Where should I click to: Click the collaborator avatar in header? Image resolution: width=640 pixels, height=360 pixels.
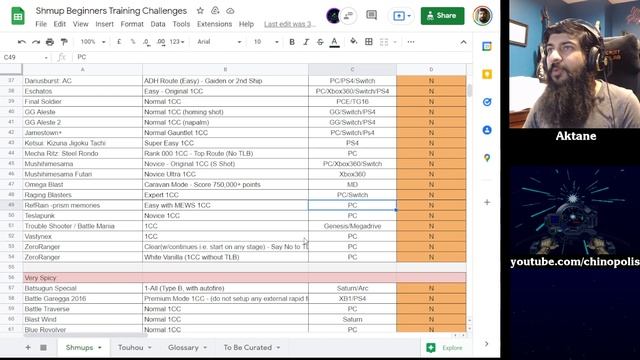(x=333, y=16)
